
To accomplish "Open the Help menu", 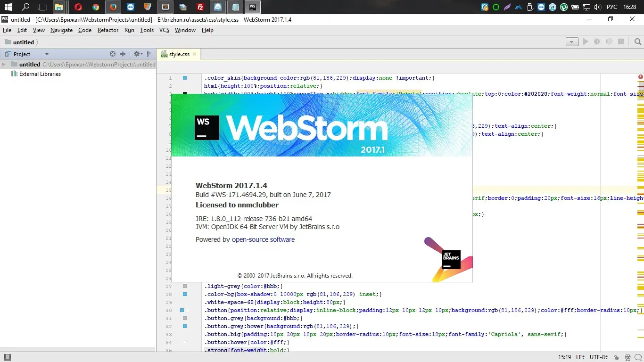I will point(207,30).
